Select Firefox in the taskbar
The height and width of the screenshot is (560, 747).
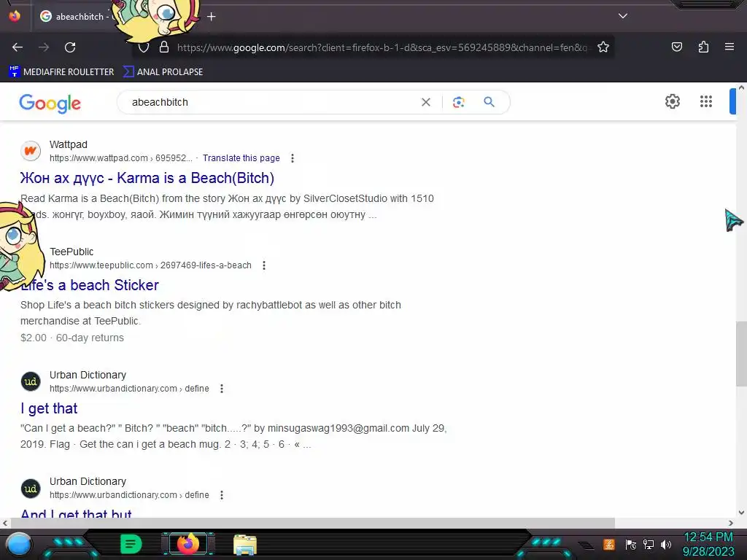pos(188,544)
